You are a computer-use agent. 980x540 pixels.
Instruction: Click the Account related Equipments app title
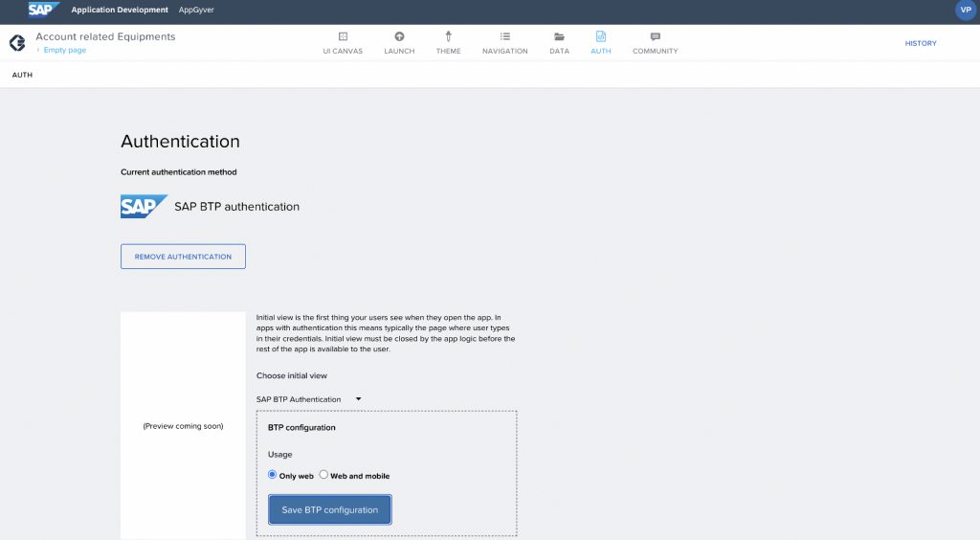105,36
